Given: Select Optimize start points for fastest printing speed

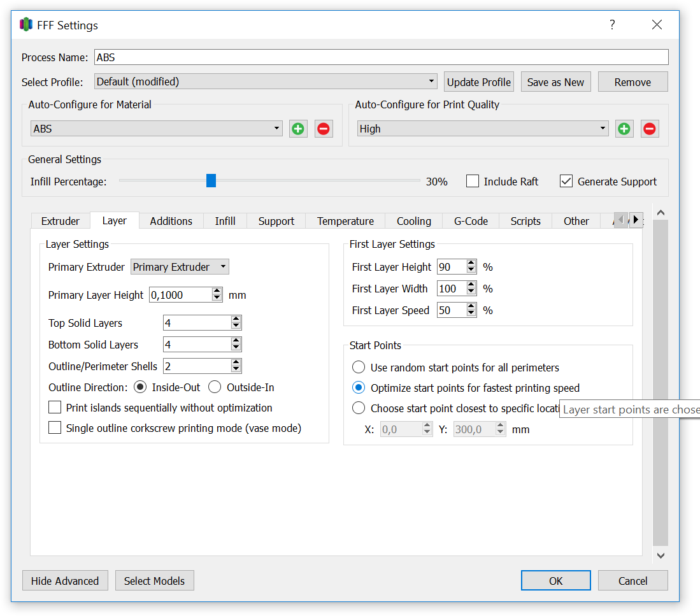Looking at the screenshot, I should 359,387.
